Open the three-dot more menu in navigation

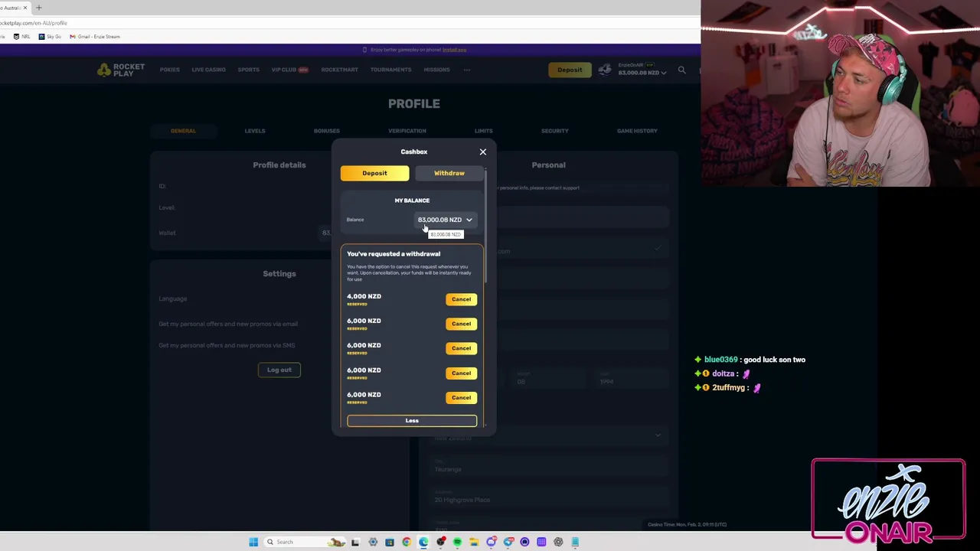pos(466,70)
